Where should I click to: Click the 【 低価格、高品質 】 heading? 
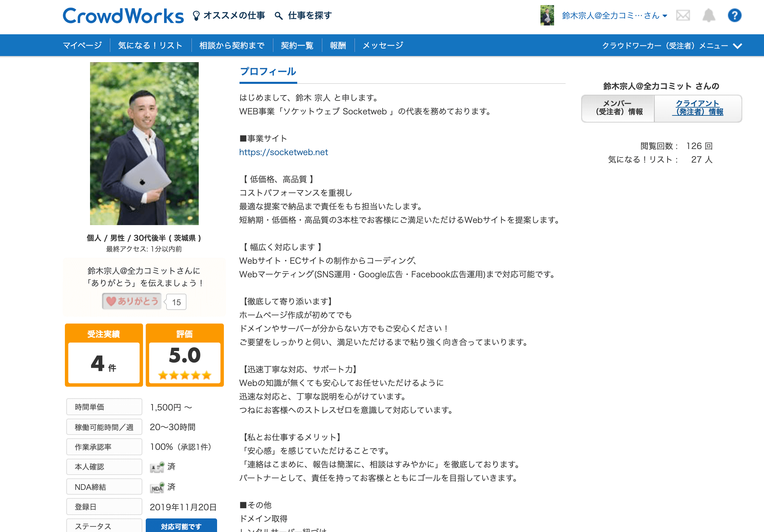click(278, 179)
